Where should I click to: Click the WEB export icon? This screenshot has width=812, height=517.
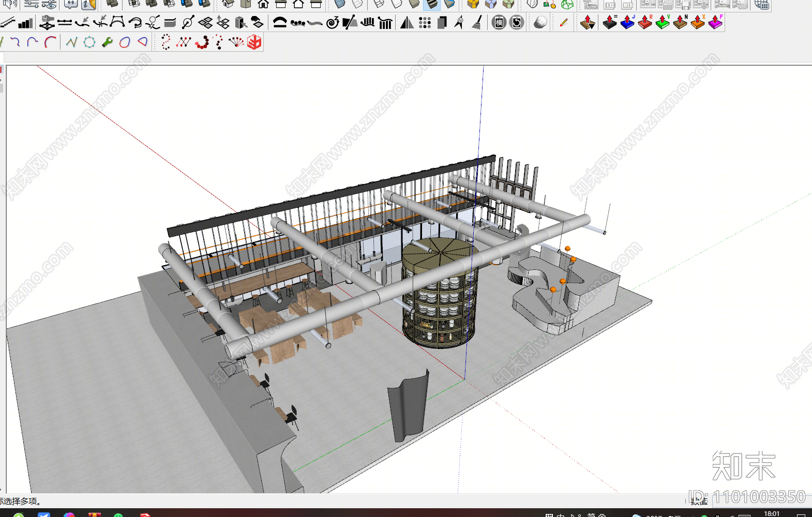click(x=627, y=4)
